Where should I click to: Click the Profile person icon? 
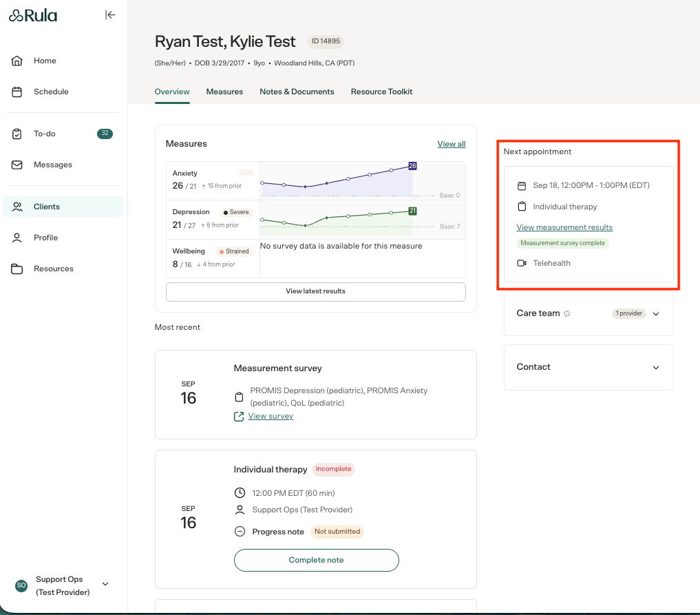click(17, 238)
